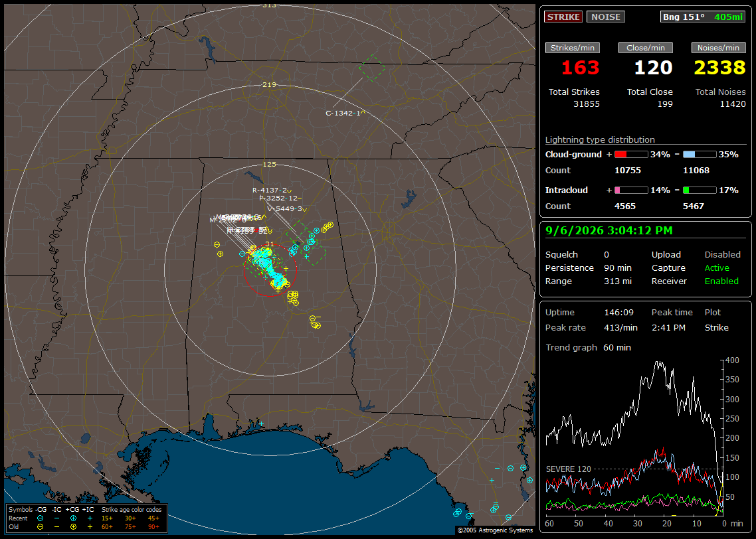This screenshot has width=756, height=539.
Task: Switch to NOISE mode button
Action: point(606,17)
